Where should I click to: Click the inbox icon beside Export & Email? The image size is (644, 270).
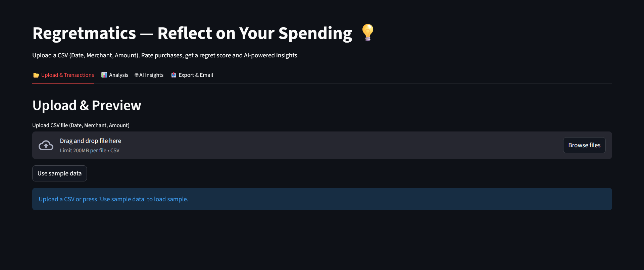click(x=174, y=75)
